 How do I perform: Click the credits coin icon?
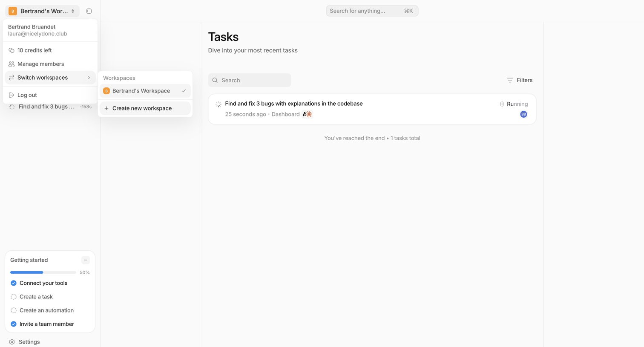pyautogui.click(x=11, y=50)
